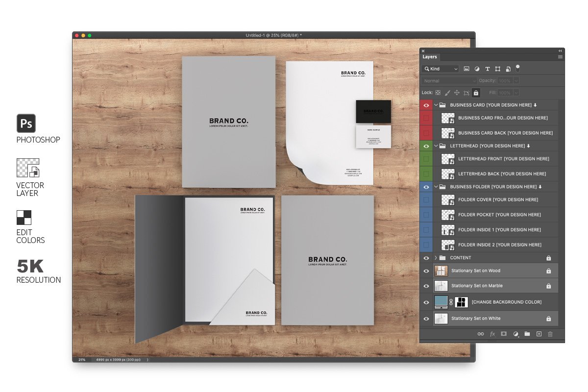Expand the CONTENT group
Screen dimensions: 588x392
pos(436,258)
